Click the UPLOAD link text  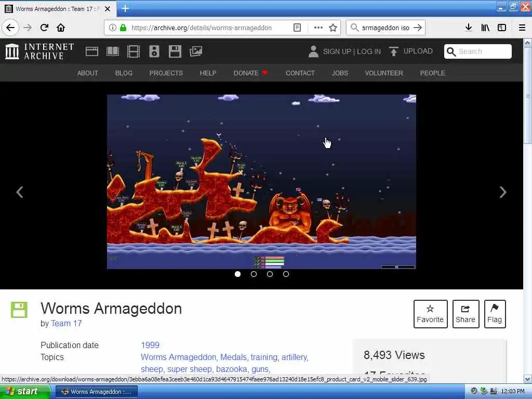point(418,51)
